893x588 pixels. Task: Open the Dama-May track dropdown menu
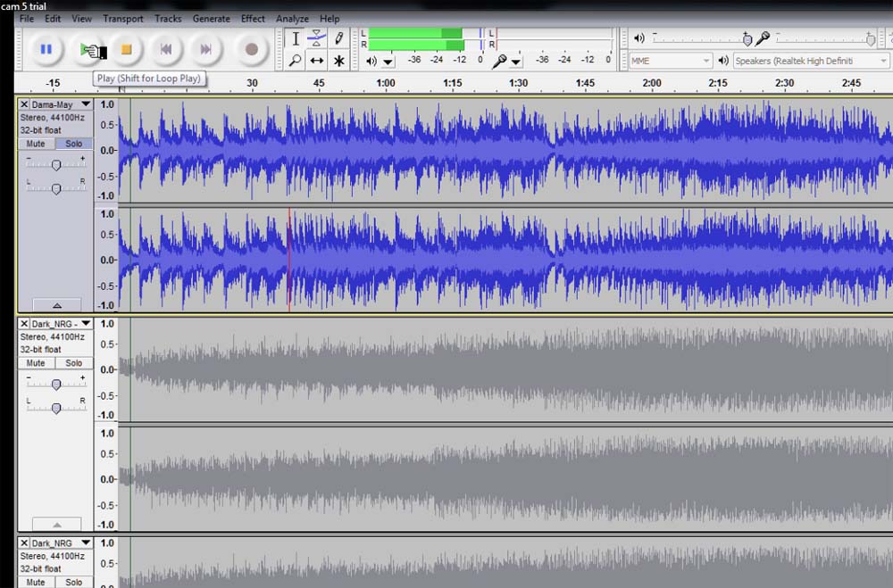point(86,104)
